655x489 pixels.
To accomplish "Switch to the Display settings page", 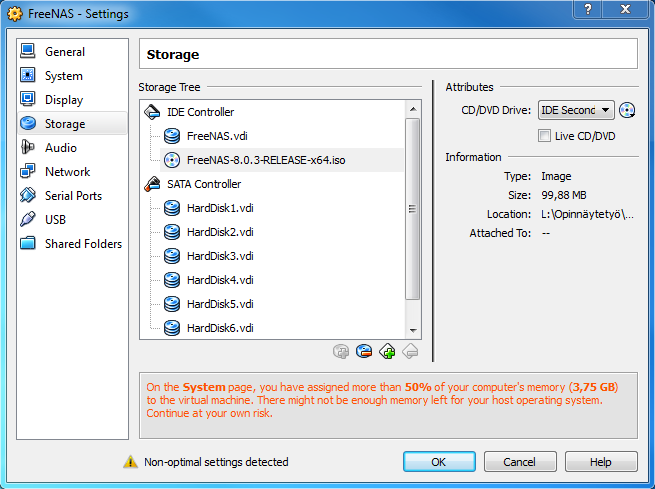I will (x=72, y=100).
